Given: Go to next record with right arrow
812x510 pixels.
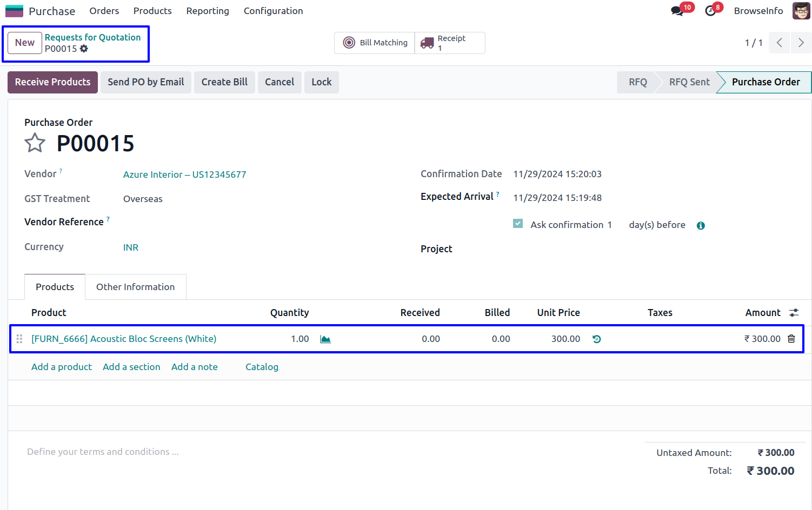Looking at the screenshot, I should point(801,43).
